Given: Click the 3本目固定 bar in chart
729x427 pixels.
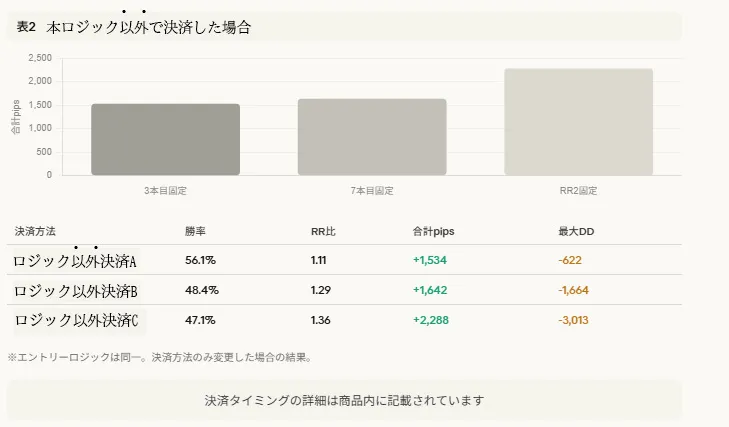Looking at the screenshot, I should [165, 139].
